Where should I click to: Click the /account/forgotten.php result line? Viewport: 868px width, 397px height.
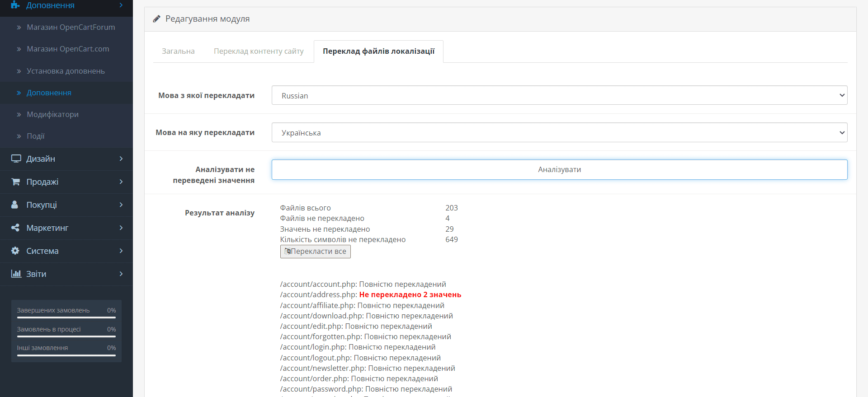pos(365,336)
